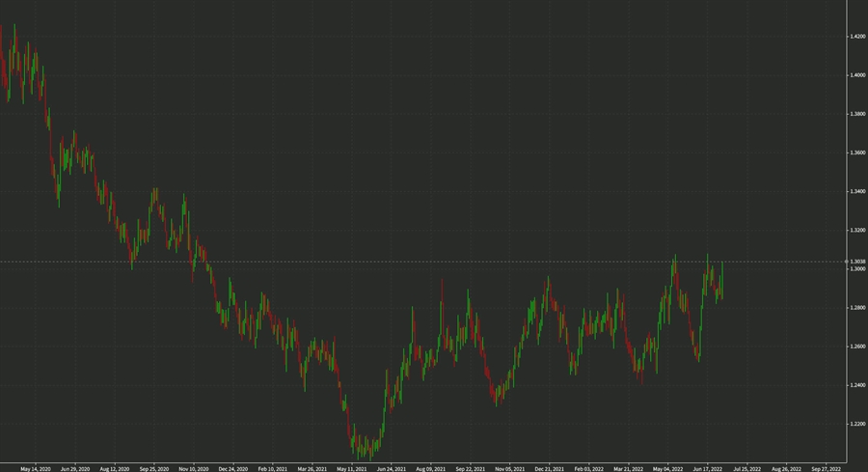
Task: Click the 1.4000 price axis label
Action: [x=857, y=75]
